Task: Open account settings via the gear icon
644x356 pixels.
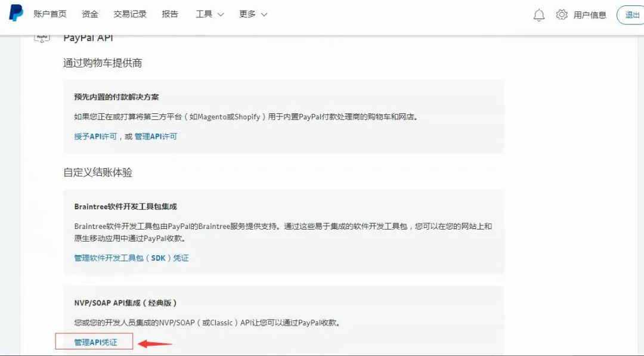Action: (x=561, y=14)
